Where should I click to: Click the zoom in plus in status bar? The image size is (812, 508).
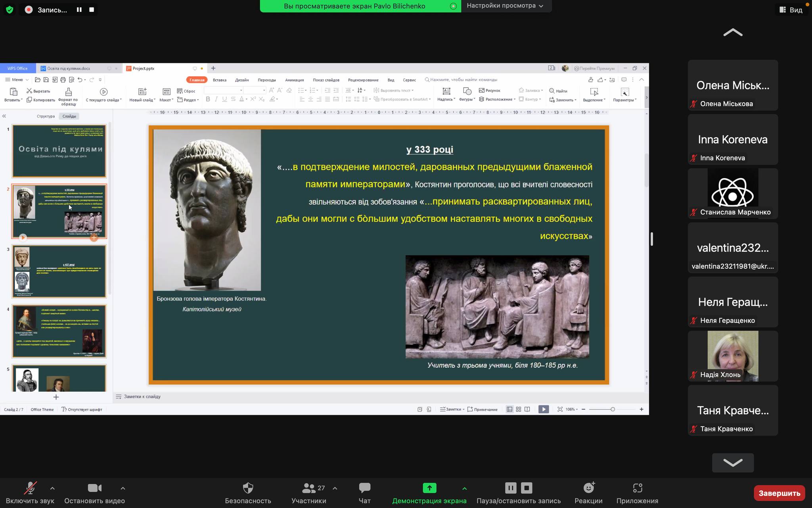click(642, 409)
